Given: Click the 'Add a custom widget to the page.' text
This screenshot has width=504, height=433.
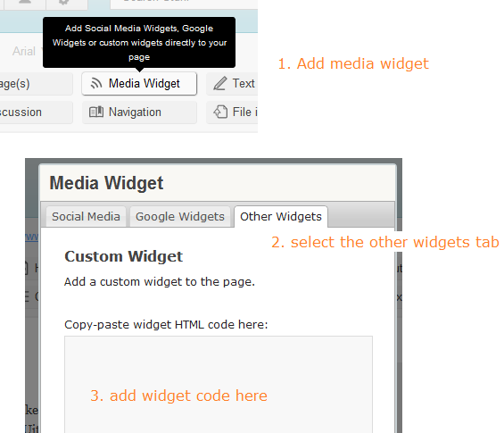Looking at the screenshot, I should pos(160,282).
